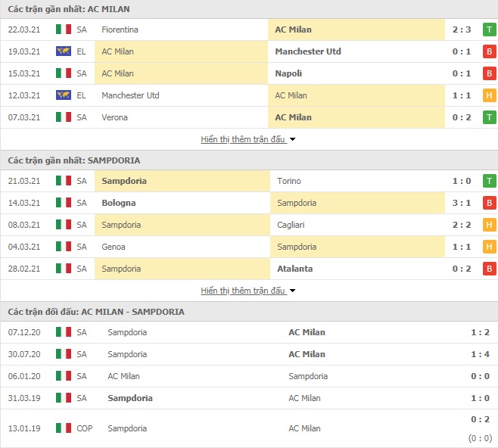The height and width of the screenshot is (448, 498).
Task: Click Europa League flag icon on 19.03.21 row
Action: (x=64, y=51)
